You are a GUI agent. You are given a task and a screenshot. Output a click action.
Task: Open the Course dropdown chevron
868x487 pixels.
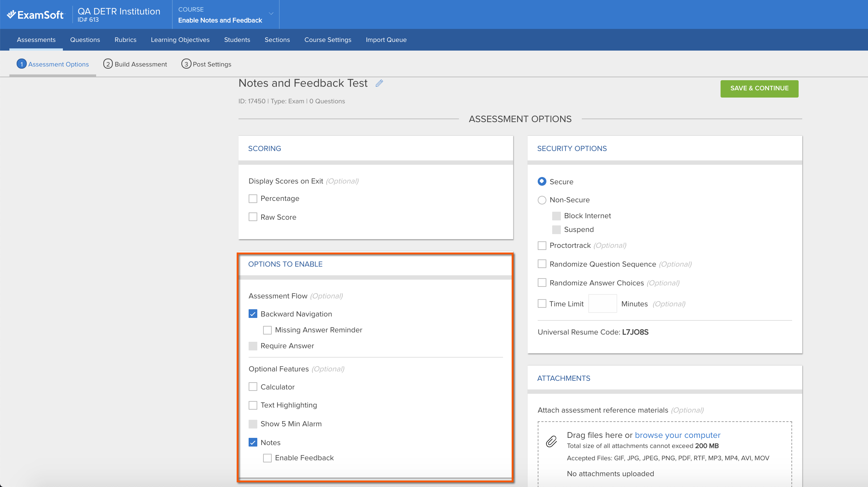271,14
